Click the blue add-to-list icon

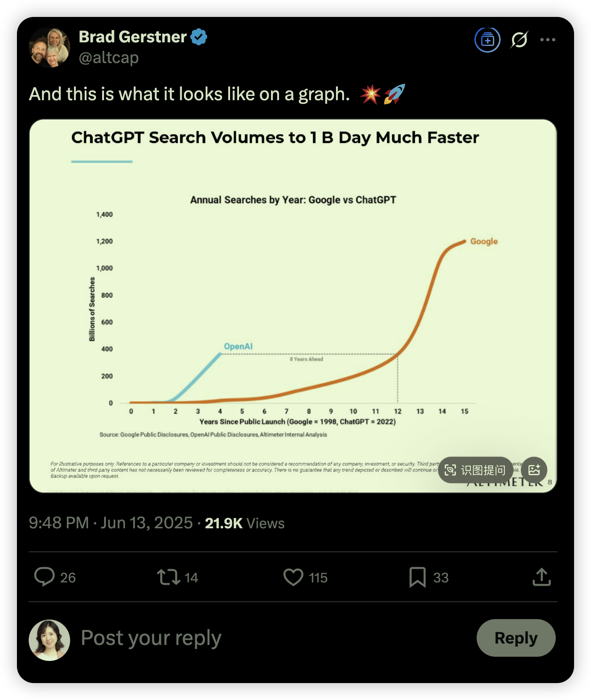click(487, 40)
